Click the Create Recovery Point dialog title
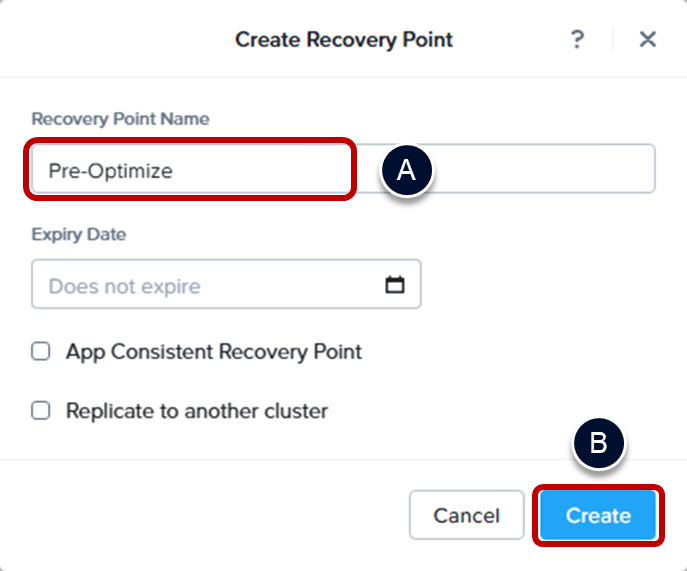 (x=343, y=40)
